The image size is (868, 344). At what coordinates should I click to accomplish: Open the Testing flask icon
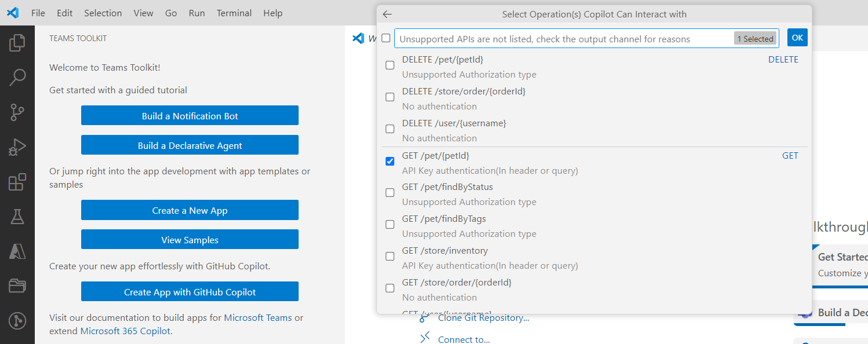pos(17,217)
